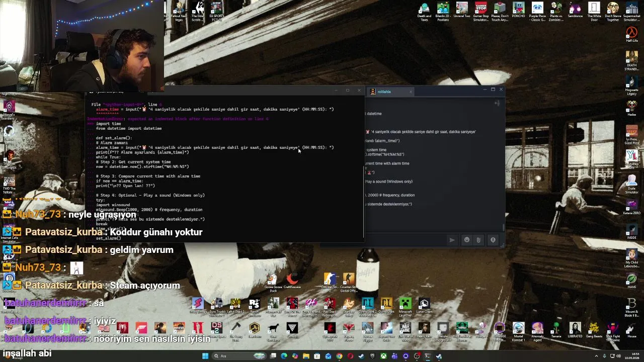Open the Death and Taxes desktop shortcut
Screen dimensions: 644x362
pos(424,12)
